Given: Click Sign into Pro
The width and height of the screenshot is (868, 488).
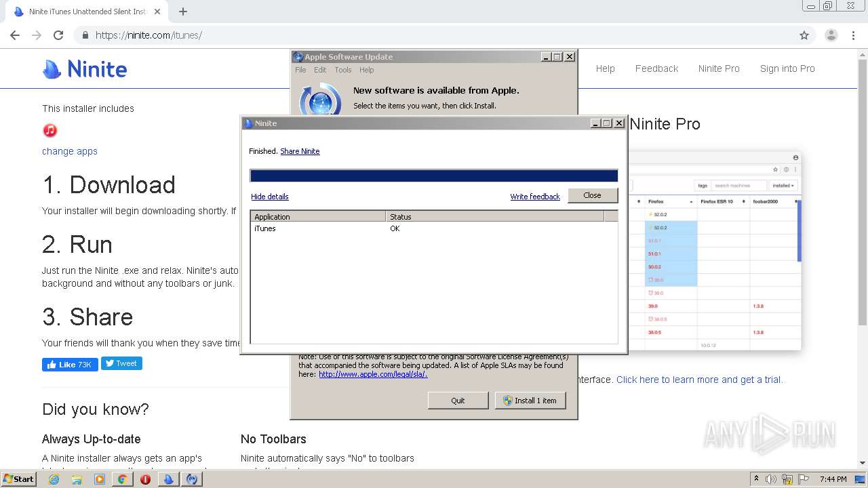Looking at the screenshot, I should 787,68.
